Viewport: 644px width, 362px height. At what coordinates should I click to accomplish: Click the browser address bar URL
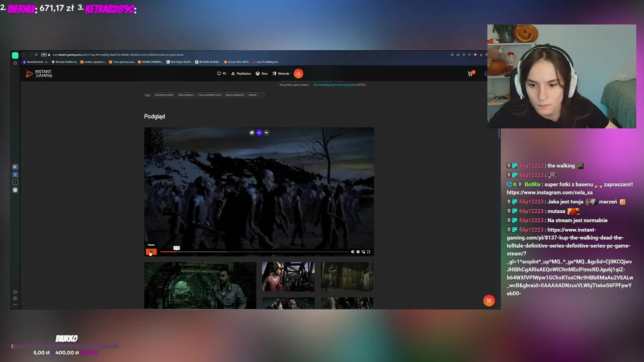click(118, 55)
